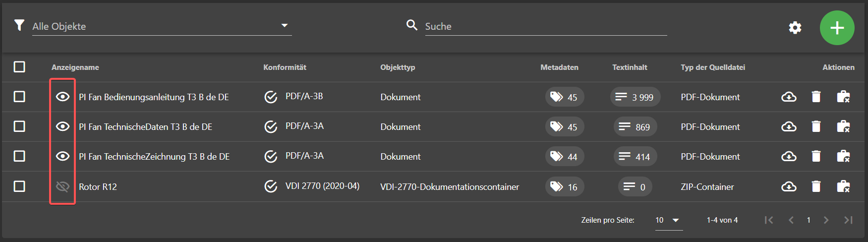Open rows per page dropdown showing 10
Screen dimensions: 868x242
click(668, 220)
